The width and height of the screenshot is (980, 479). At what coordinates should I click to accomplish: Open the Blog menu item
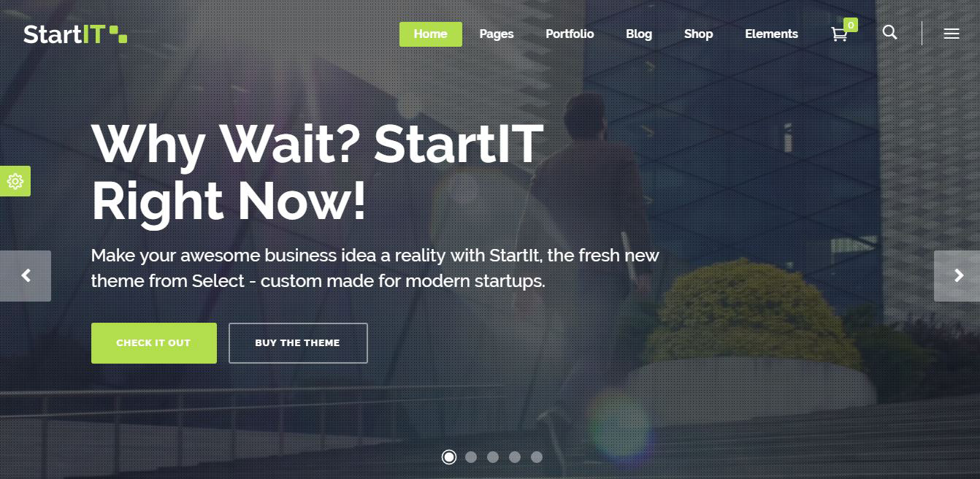639,34
